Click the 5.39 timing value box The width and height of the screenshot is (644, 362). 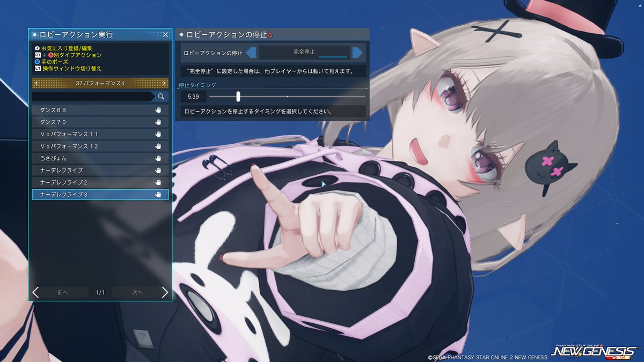point(193,97)
